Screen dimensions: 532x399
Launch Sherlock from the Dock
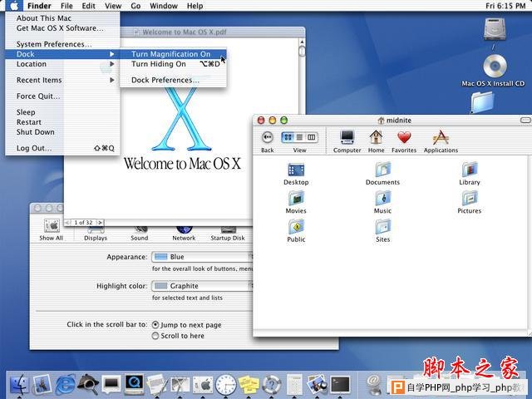88,385
